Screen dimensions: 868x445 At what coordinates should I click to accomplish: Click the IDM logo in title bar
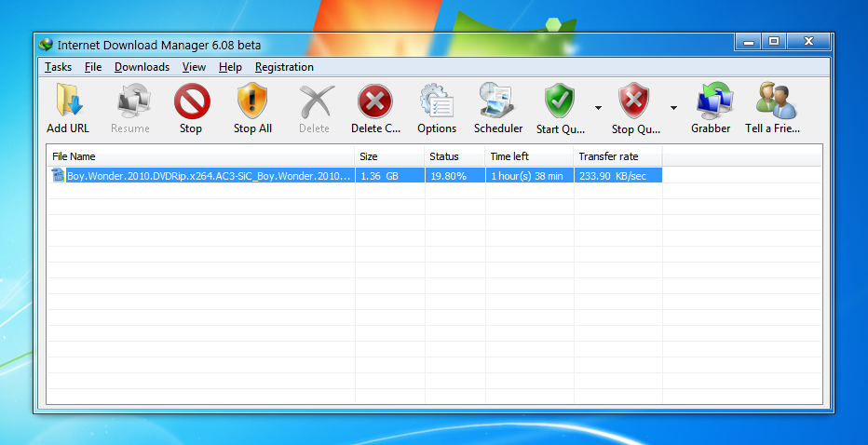pyautogui.click(x=46, y=45)
